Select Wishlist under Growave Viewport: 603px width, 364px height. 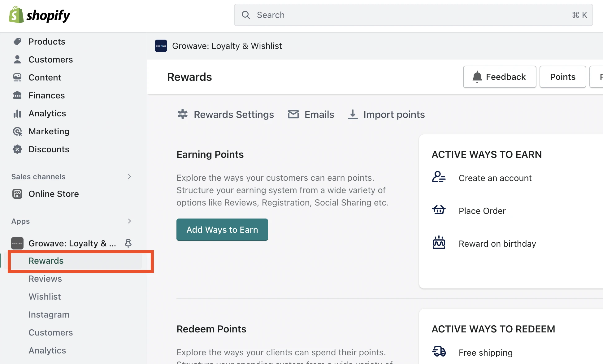coord(45,297)
